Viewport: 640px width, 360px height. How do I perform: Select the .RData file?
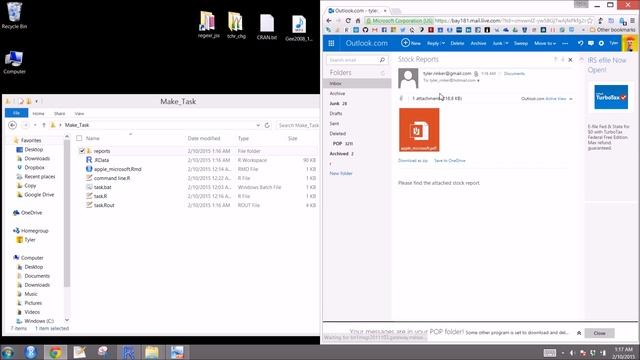(101, 160)
